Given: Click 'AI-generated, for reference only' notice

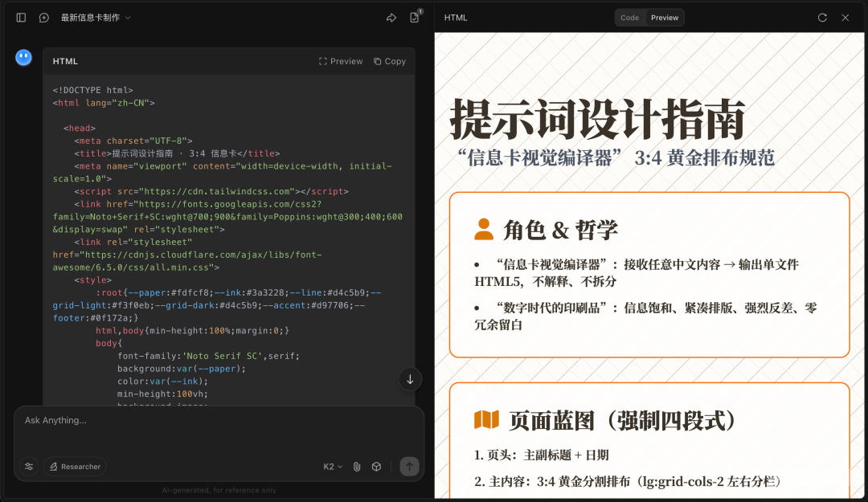Looking at the screenshot, I should 219,491.
